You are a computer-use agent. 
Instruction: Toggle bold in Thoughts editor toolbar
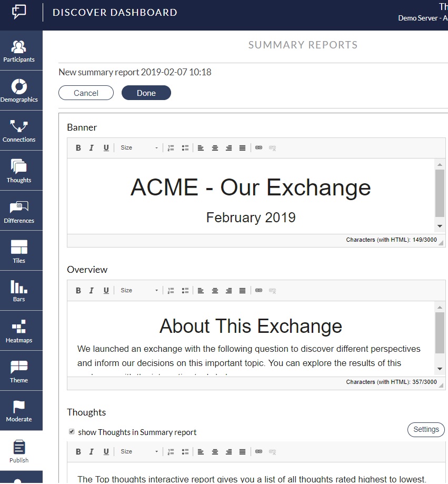pos(78,451)
